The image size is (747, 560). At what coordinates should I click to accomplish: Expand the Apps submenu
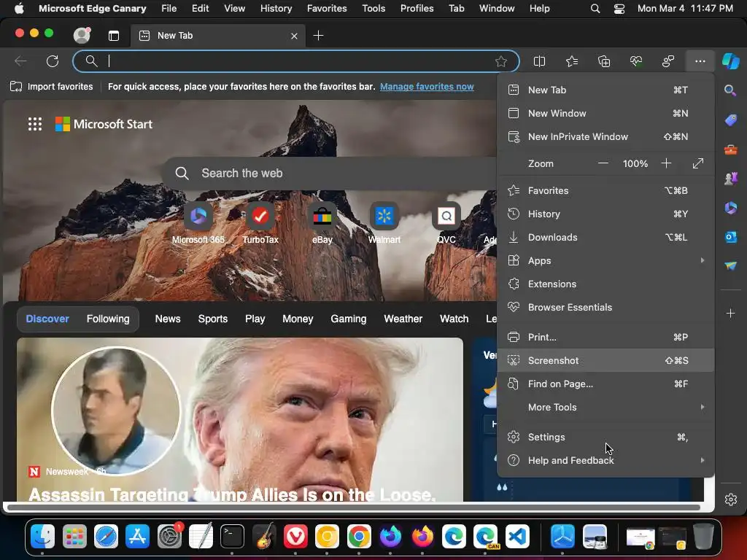tap(606, 260)
